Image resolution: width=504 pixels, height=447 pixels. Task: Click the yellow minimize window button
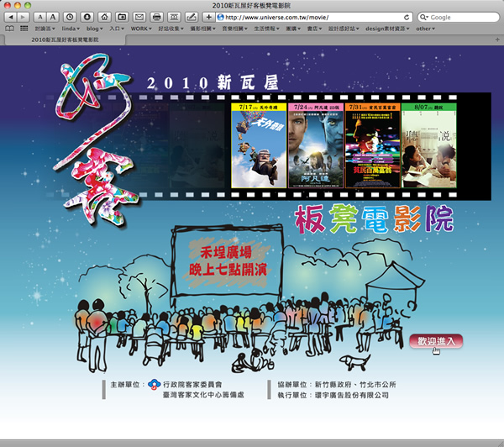coord(18,5)
